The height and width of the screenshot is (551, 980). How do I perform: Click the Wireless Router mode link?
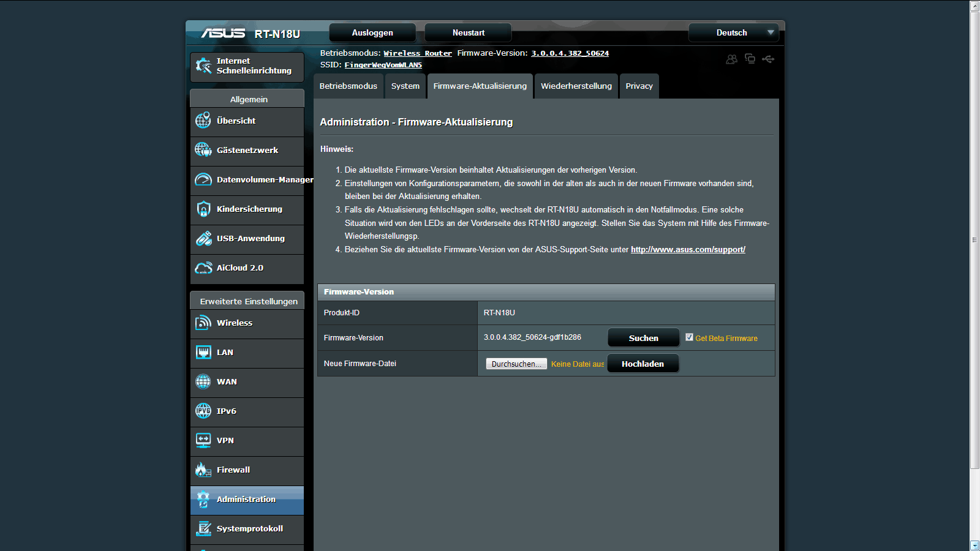point(418,53)
